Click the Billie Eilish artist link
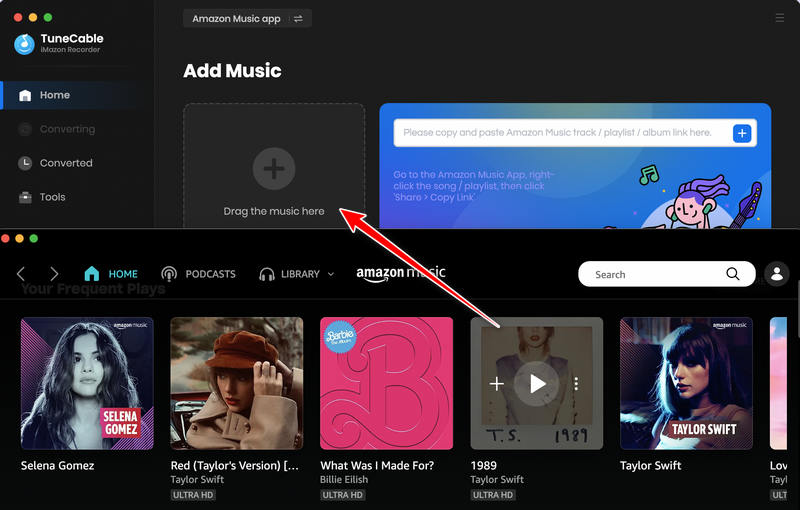The width and height of the screenshot is (800, 510). coord(344,480)
